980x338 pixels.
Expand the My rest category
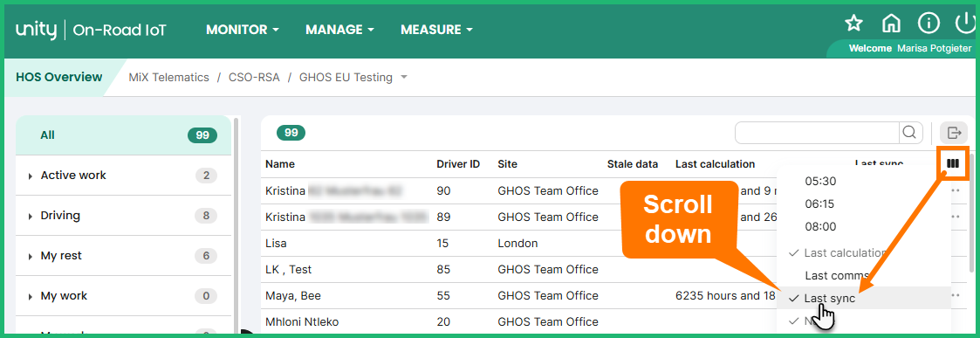pyautogui.click(x=30, y=256)
